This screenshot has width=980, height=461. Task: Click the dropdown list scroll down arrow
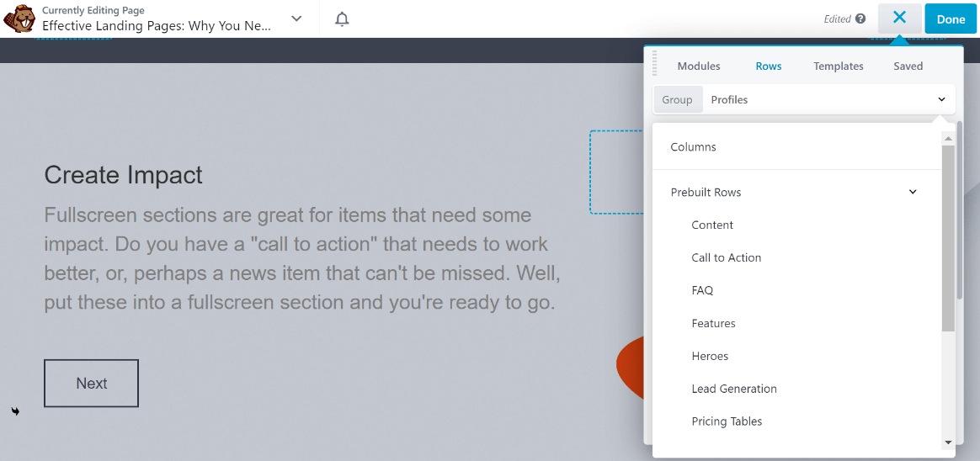948,442
